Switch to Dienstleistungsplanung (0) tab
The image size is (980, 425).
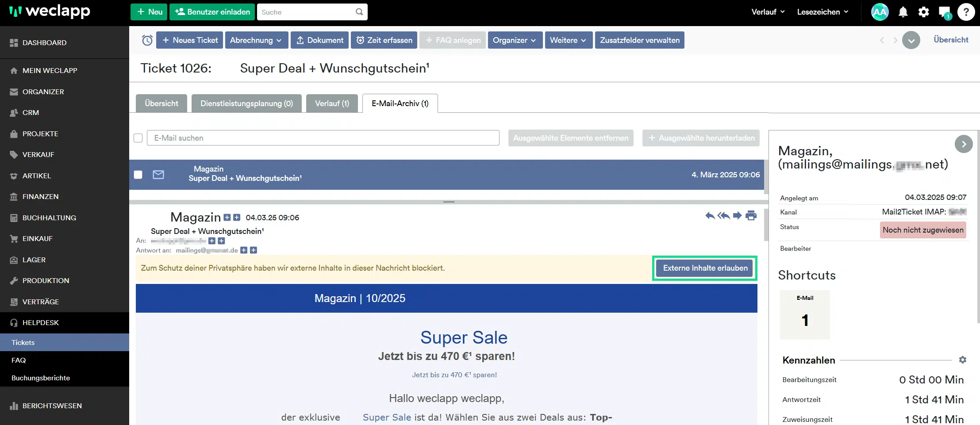click(246, 103)
